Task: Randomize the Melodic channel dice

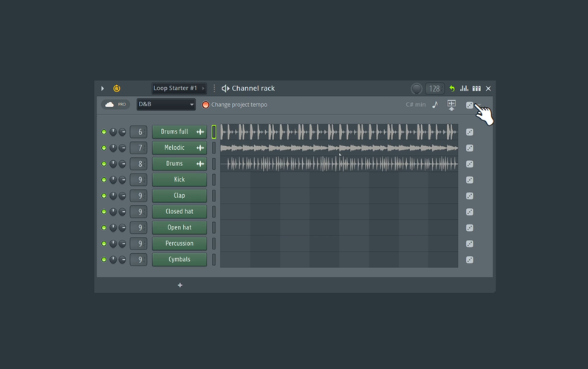Action: tap(470, 148)
